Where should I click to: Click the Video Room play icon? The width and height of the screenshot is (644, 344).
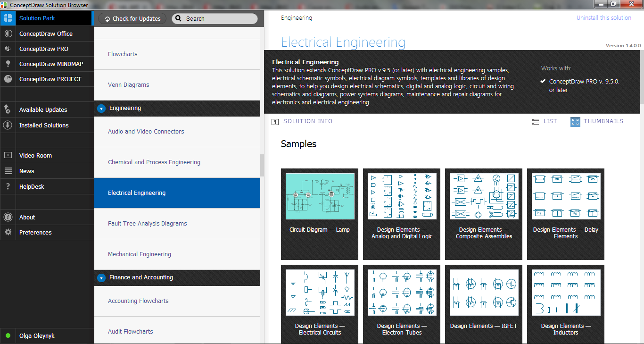pyautogui.click(x=8, y=155)
